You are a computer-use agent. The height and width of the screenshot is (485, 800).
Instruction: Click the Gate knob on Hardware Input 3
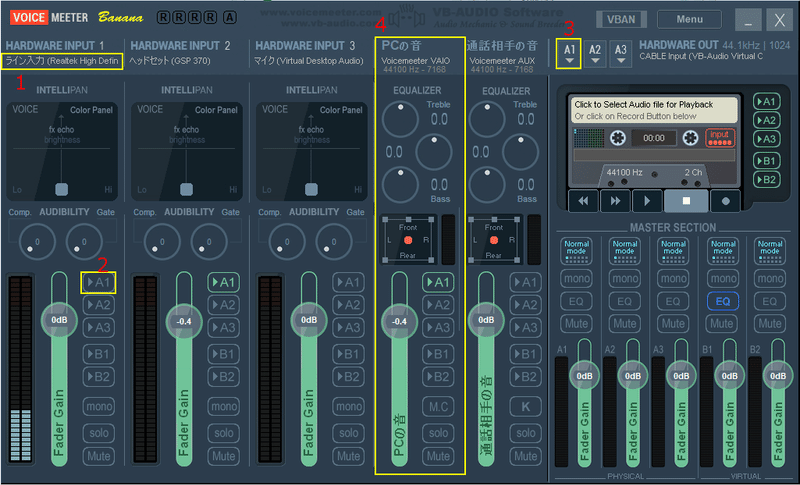(x=334, y=242)
